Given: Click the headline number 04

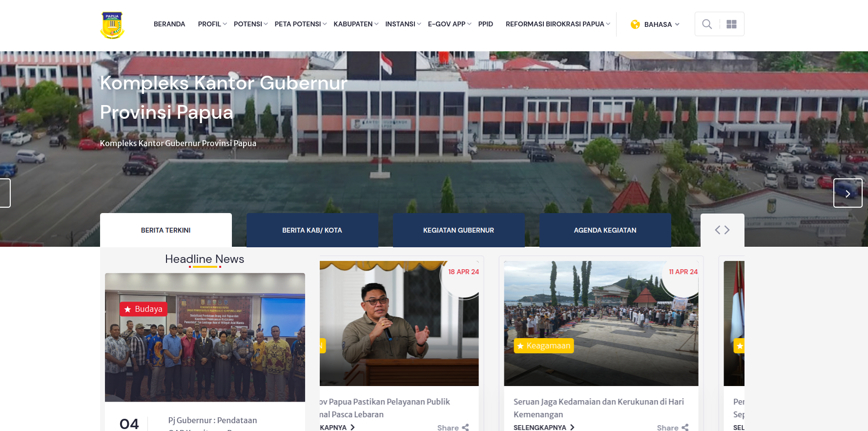Looking at the screenshot, I should (129, 424).
